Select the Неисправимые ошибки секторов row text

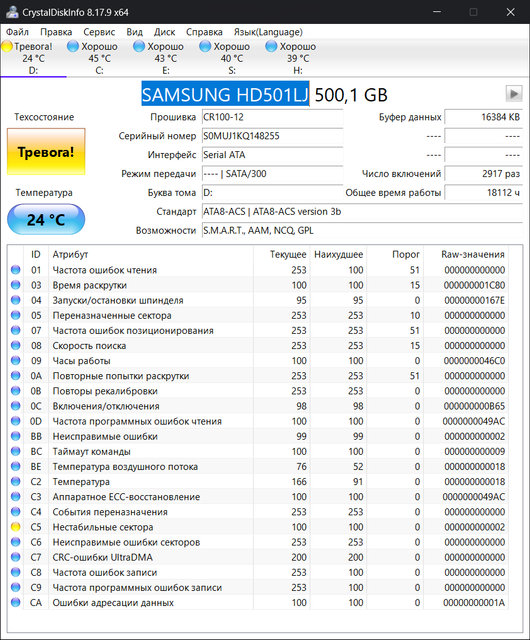(126, 542)
